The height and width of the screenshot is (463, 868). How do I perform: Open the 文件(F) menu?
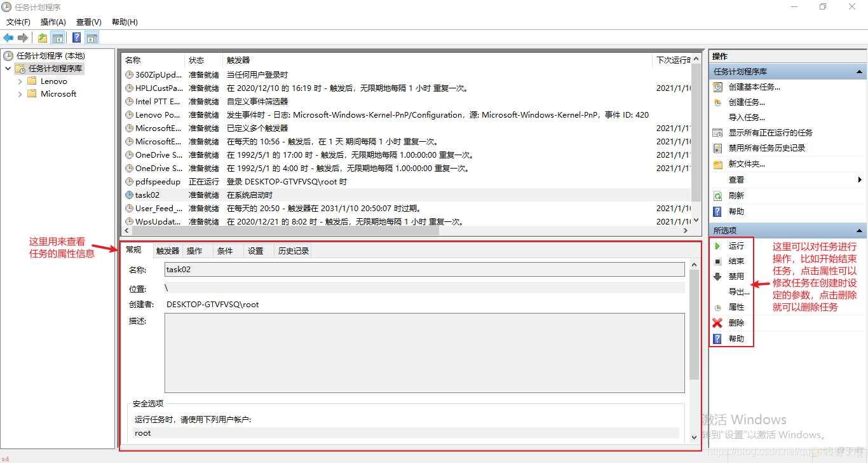18,22
